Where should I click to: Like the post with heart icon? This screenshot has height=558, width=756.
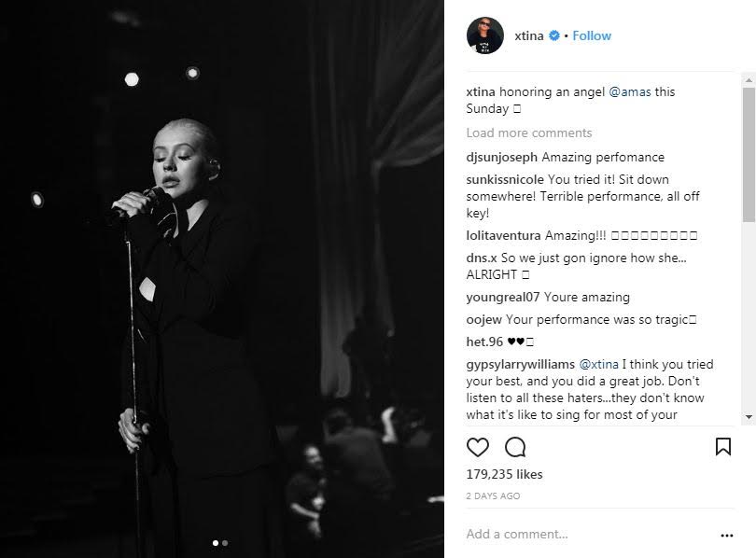(477, 447)
